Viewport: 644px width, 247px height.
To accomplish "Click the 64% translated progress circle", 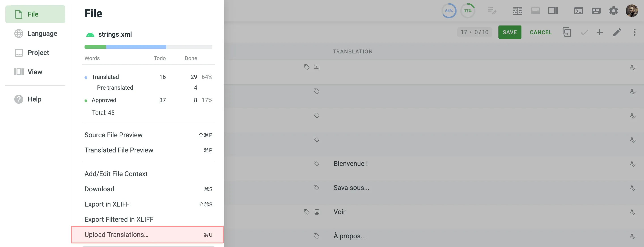I will [449, 11].
